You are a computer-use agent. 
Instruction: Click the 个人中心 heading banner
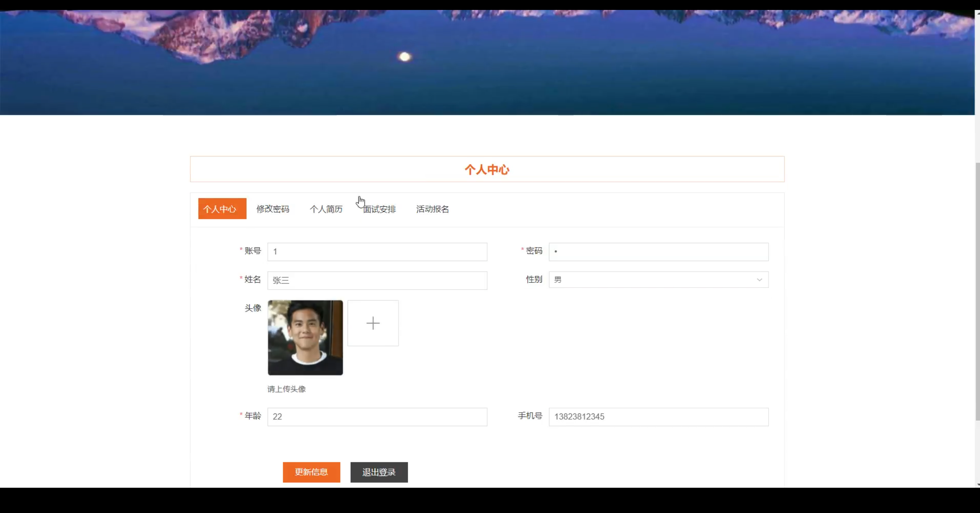(x=487, y=169)
